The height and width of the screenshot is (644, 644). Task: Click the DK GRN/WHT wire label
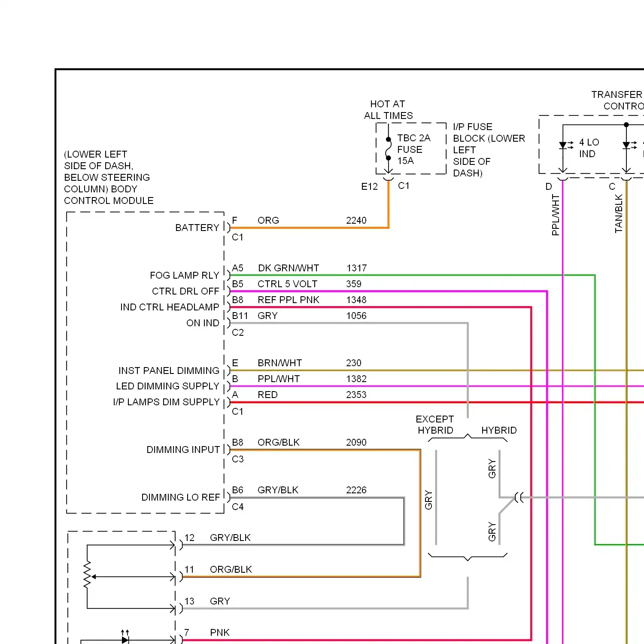coord(289,268)
